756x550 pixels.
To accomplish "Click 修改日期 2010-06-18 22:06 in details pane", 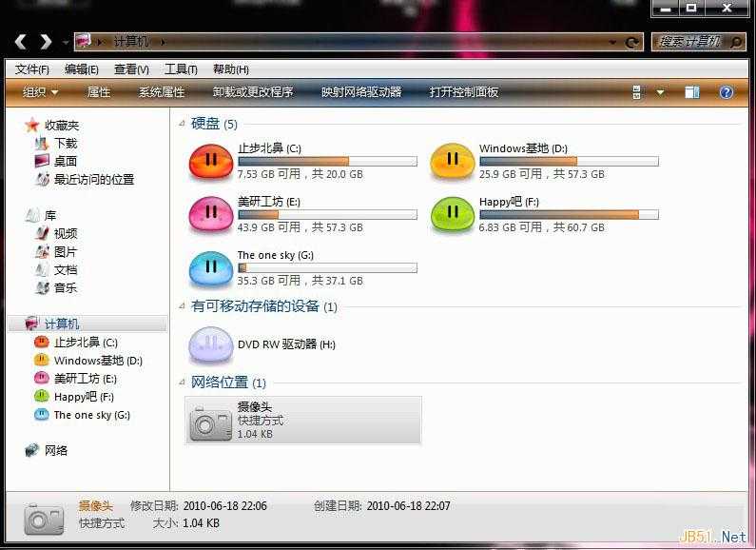I will [x=199, y=505].
